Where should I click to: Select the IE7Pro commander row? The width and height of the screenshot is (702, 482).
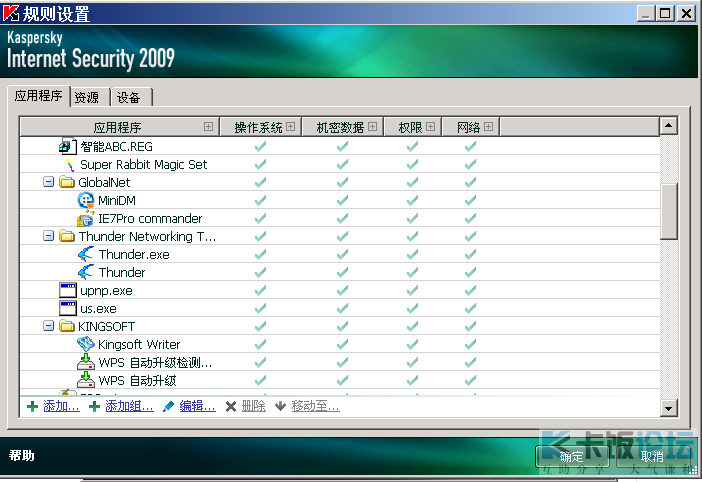(340, 218)
